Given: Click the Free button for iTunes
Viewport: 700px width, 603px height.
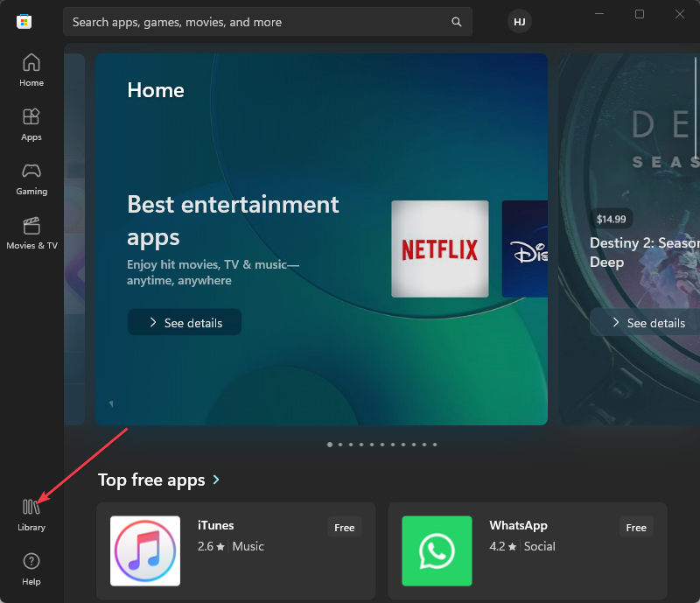Looking at the screenshot, I should click(x=344, y=527).
